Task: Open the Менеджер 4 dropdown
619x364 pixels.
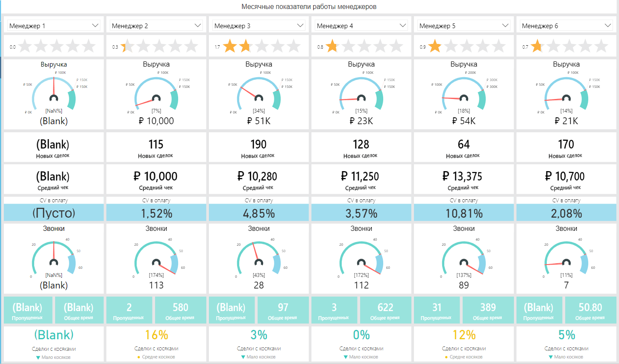Action: pyautogui.click(x=361, y=26)
